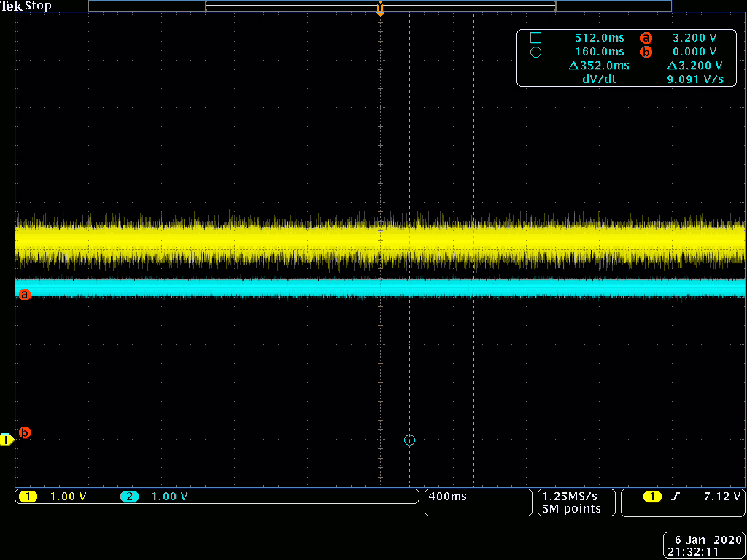Open the 7.12 V trigger level readout
The image size is (747, 560).
tap(722, 497)
